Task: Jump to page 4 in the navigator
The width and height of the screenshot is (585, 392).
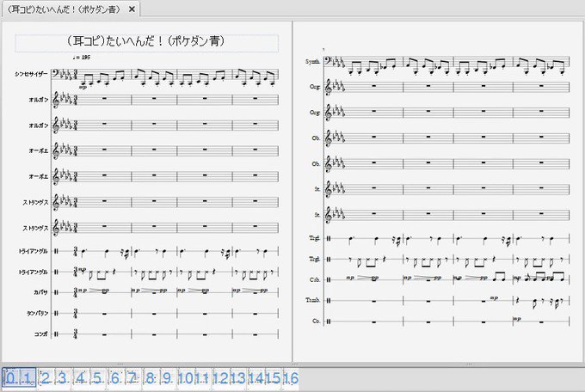Action: pyautogui.click(x=80, y=378)
